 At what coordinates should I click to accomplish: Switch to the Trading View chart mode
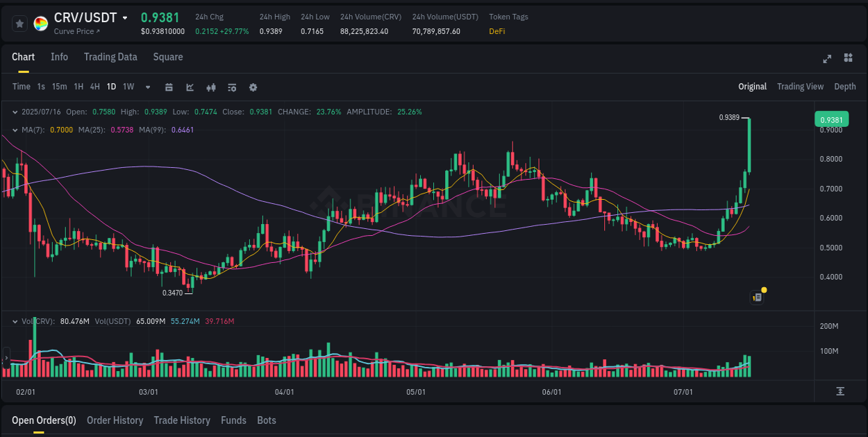[800, 86]
